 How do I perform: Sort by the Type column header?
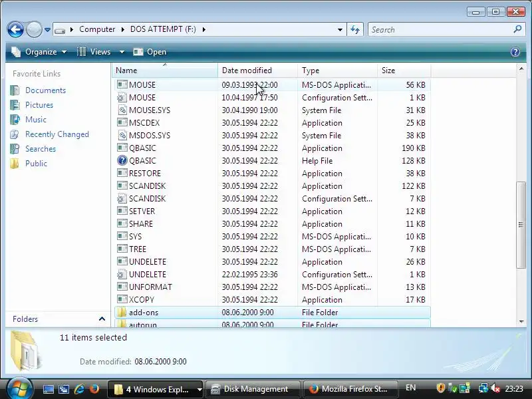[x=337, y=70]
